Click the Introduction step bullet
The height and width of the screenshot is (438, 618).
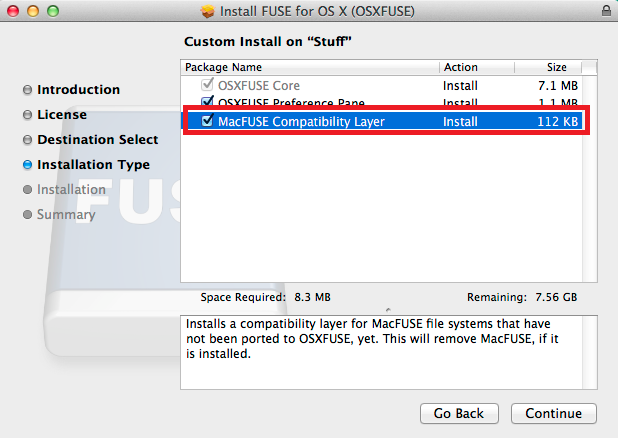pos(27,90)
